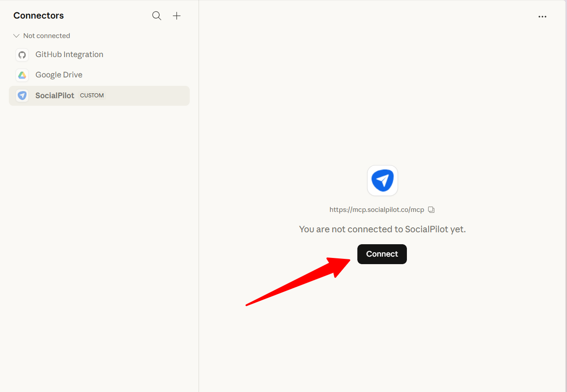Screen dimensions: 567x392
Task: Connect to SocialPilot
Action: tap(382, 254)
